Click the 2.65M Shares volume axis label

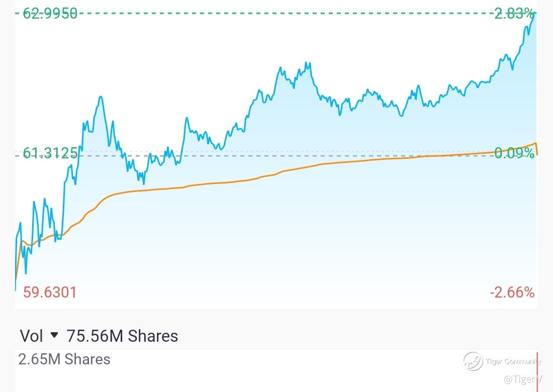coord(64,359)
